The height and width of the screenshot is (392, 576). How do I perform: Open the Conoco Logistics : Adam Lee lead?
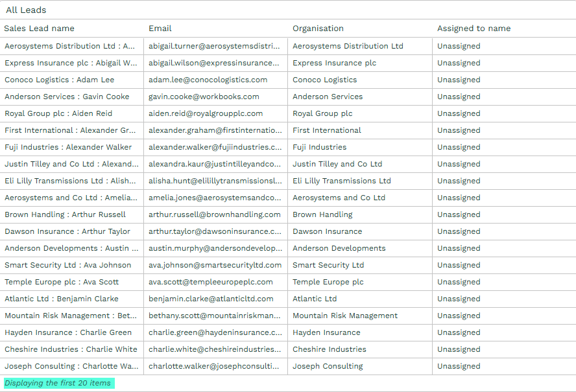point(59,80)
